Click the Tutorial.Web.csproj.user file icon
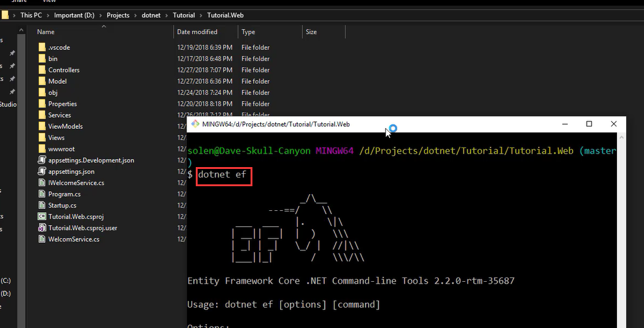The height and width of the screenshot is (328, 644). pyautogui.click(x=42, y=228)
